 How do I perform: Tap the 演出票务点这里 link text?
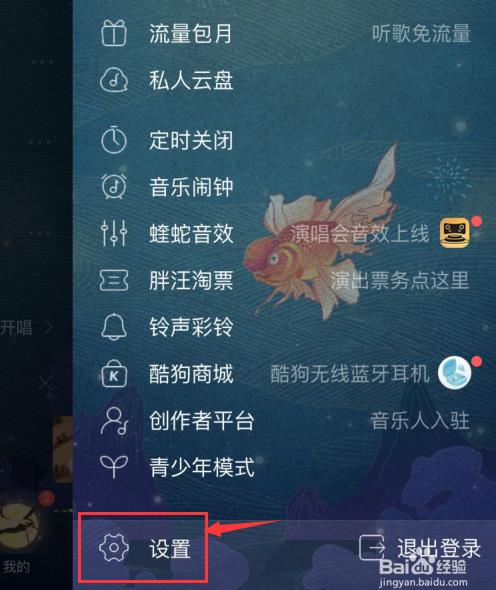tap(400, 280)
